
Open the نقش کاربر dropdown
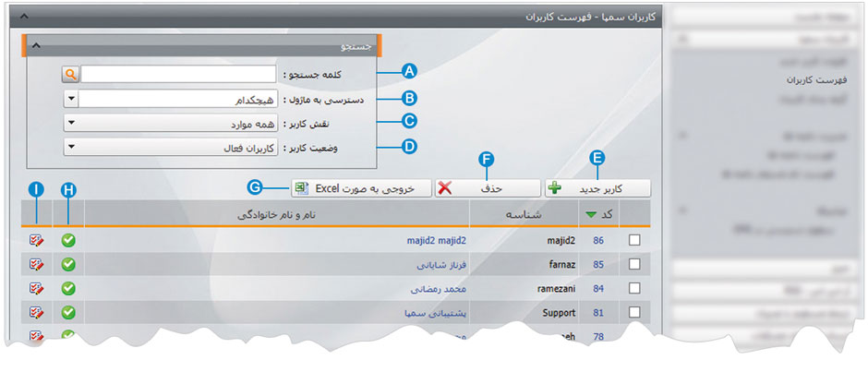[71, 122]
